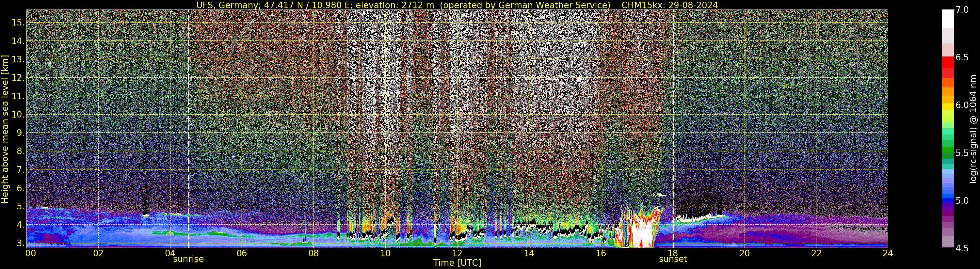Image resolution: width=980 pixels, height=269 pixels.
Task: Click the colorbar value '4.5'
Action: pos(962,248)
